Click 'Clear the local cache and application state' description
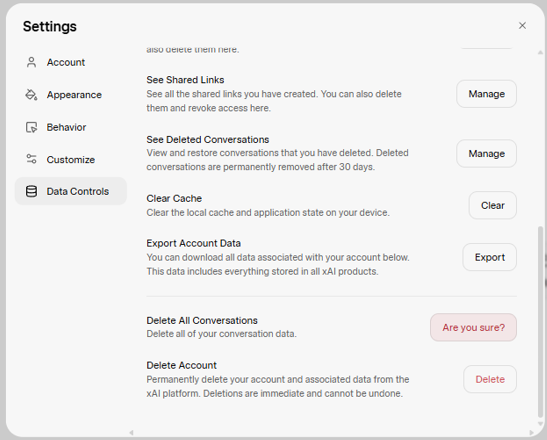The image size is (547, 440). [268, 212]
